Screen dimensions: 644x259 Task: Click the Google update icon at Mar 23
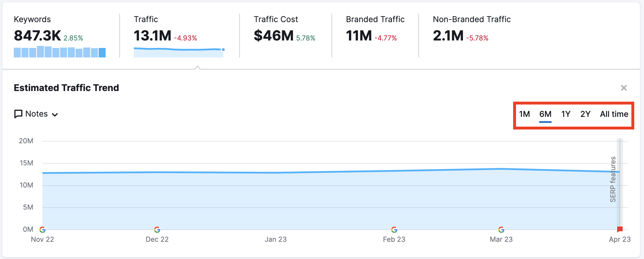[x=501, y=229]
